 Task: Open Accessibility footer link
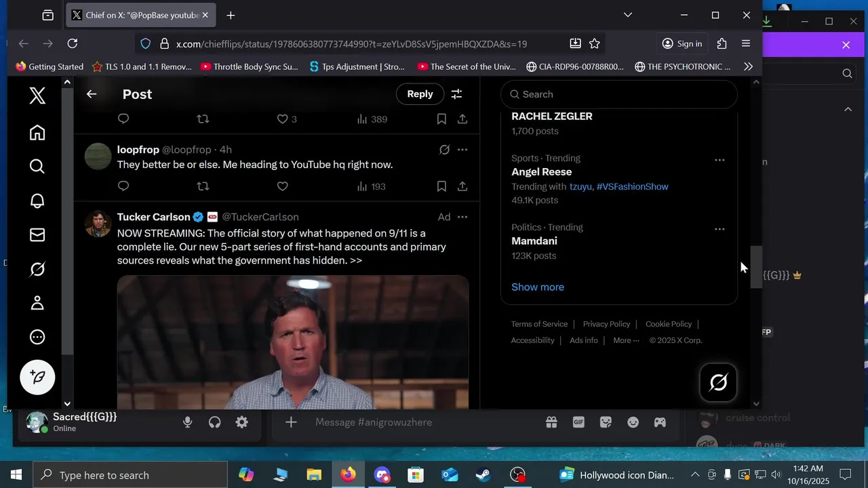(532, 340)
